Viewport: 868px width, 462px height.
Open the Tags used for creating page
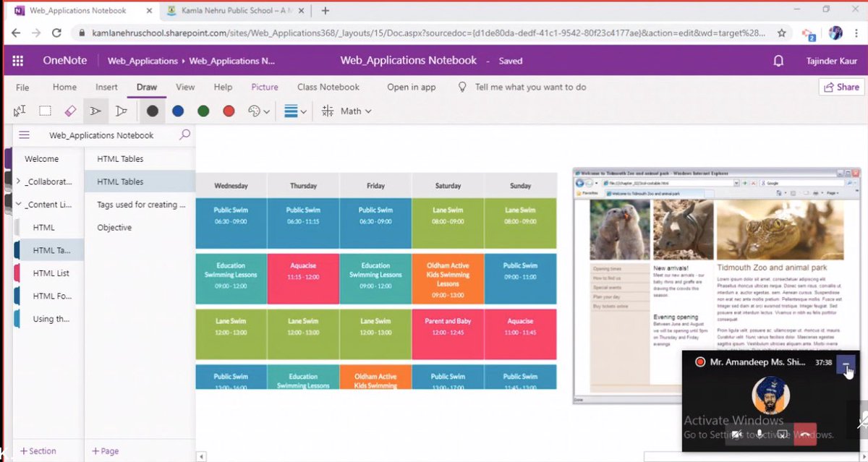pyautogui.click(x=140, y=205)
